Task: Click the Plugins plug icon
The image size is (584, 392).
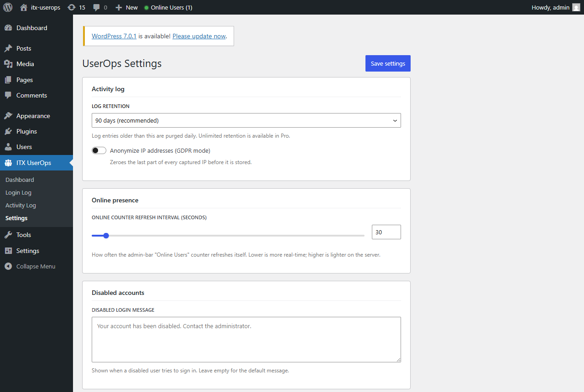Action: click(8, 131)
